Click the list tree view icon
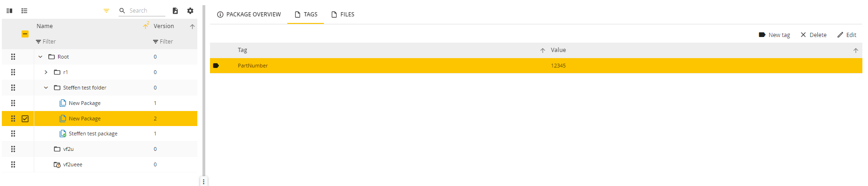 pyautogui.click(x=24, y=11)
